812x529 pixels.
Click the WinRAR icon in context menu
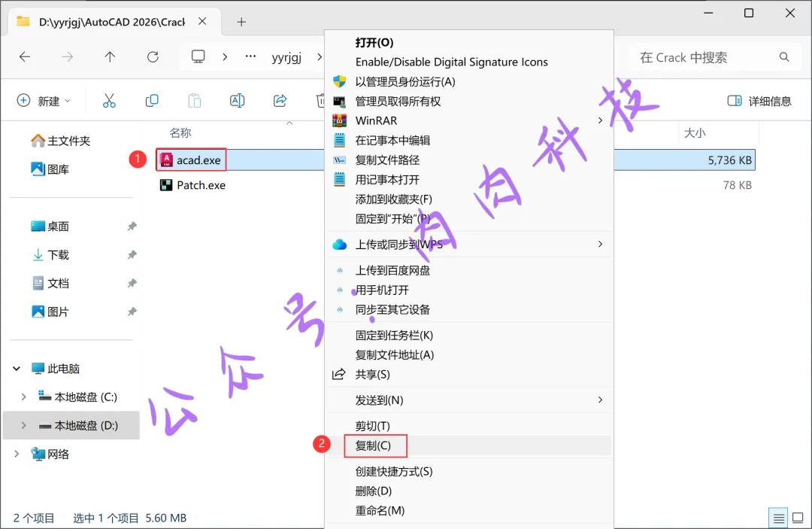click(339, 120)
